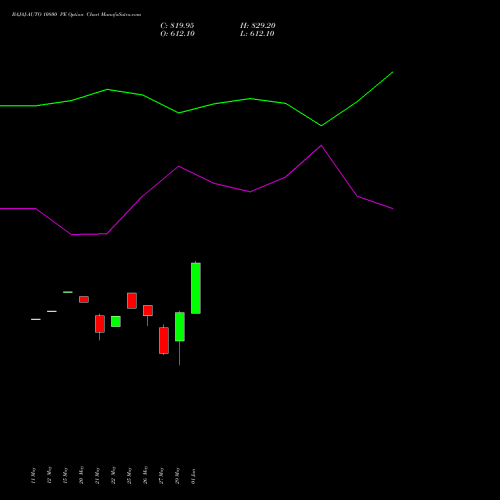Click the '25 May' date label
The image size is (500, 500).
[129, 476]
